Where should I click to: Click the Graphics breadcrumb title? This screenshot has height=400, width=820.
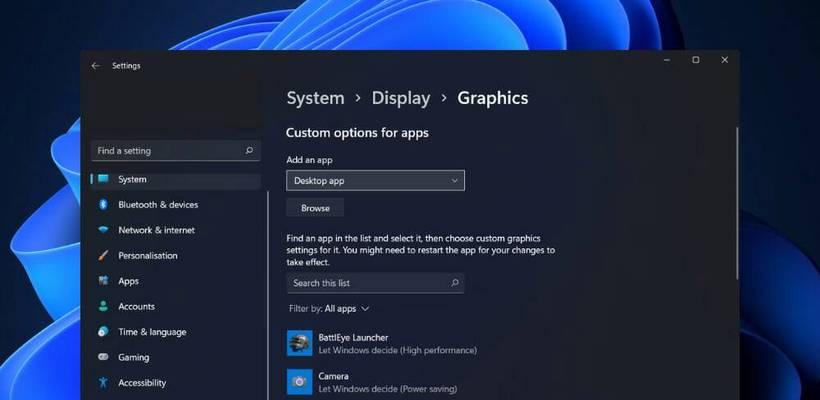(493, 98)
